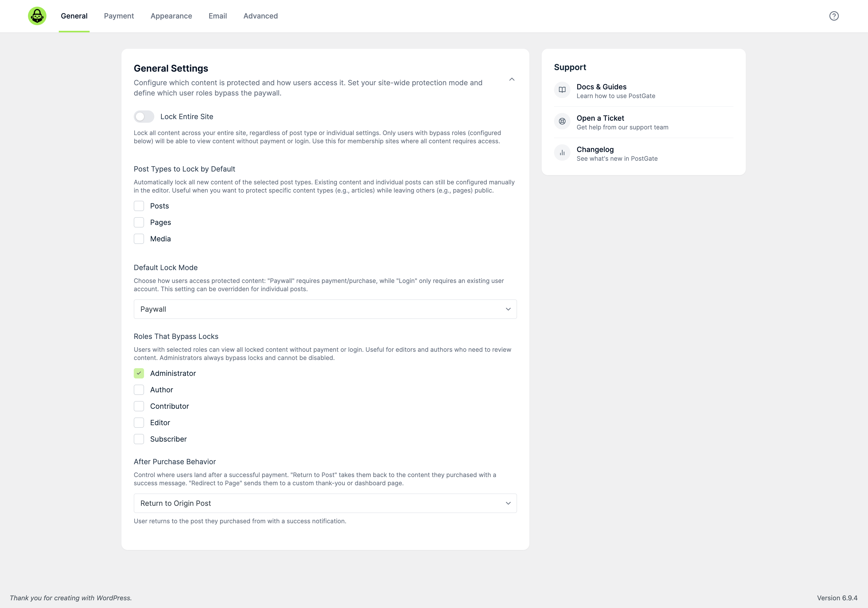Viewport: 868px width, 608px height.
Task: Tick the Subscriber bypass role checkbox
Action: coord(139,439)
